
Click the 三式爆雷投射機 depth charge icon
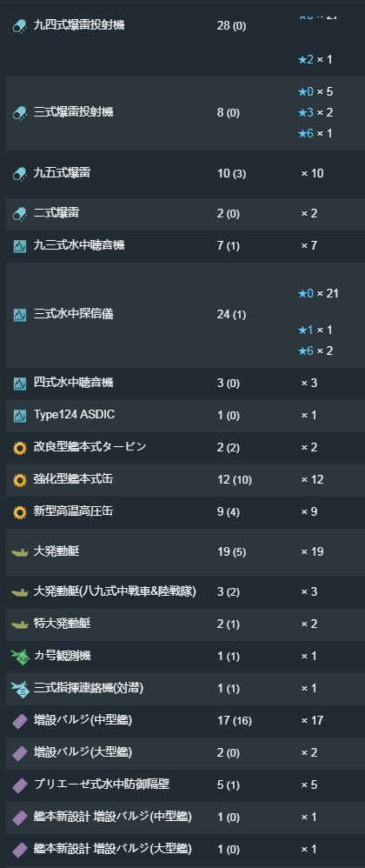[x=19, y=113]
